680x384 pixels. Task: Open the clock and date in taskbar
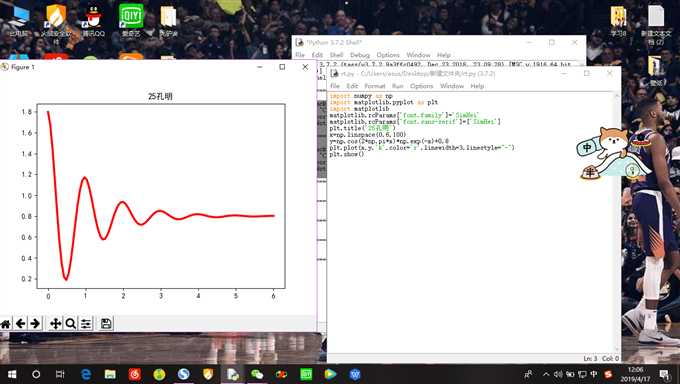(635, 374)
